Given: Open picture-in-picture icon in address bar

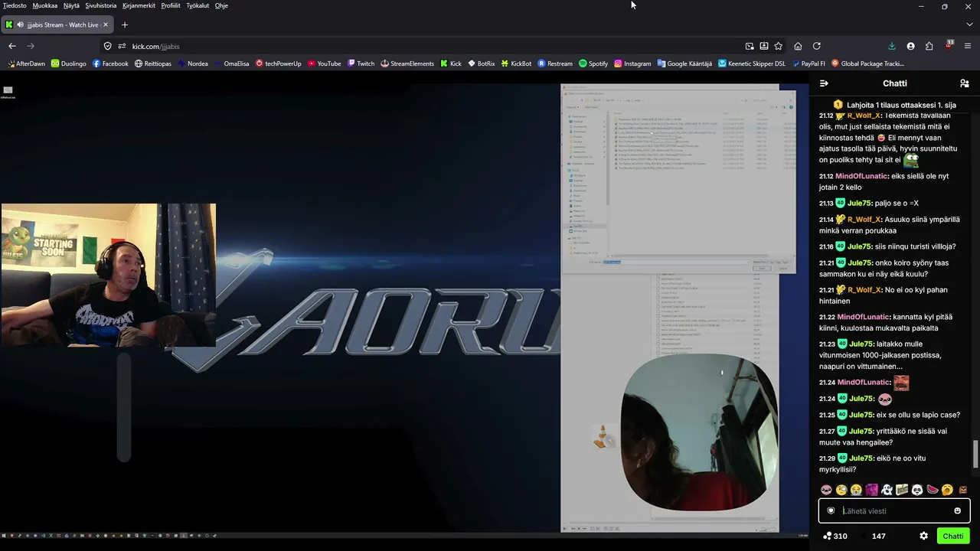Looking at the screenshot, I should (750, 46).
